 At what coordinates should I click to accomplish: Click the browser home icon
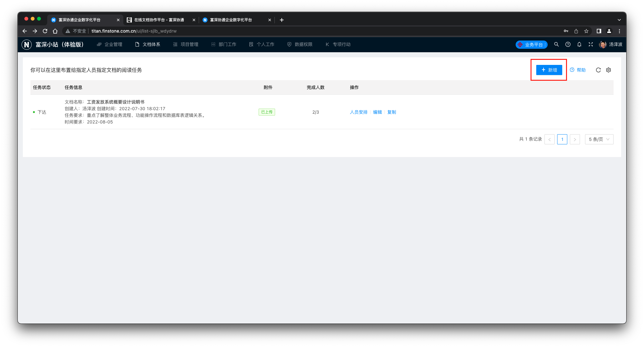tap(55, 31)
